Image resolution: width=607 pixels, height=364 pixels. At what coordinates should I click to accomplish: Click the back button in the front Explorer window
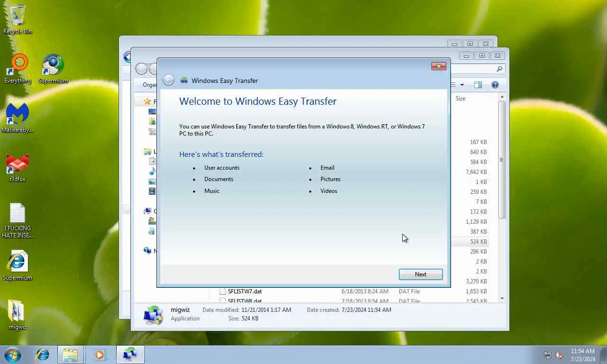(141, 69)
